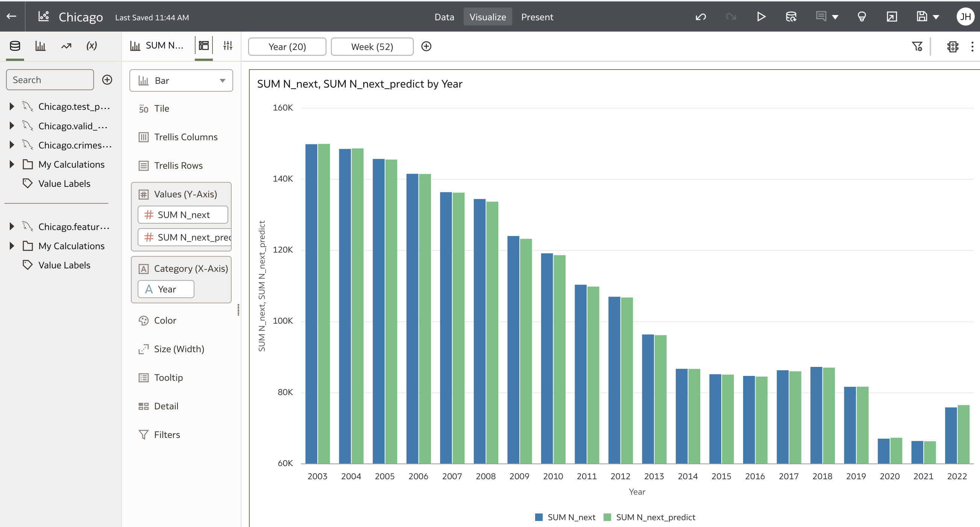Add a filter with the plus icon
Viewport: 980px width, 527px height.
pos(426,46)
